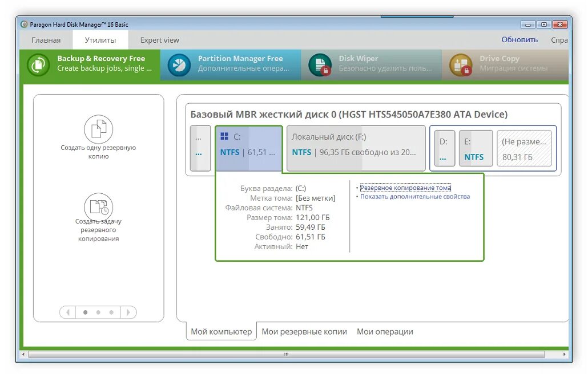This screenshot has width=588, height=378.
Task: Click the 'Создать задачу резервного копирования' icon
Action: [x=98, y=207]
